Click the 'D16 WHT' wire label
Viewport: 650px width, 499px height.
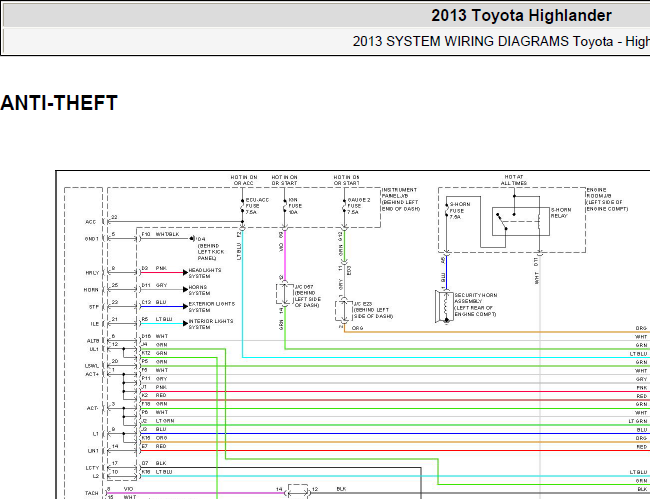pos(155,337)
